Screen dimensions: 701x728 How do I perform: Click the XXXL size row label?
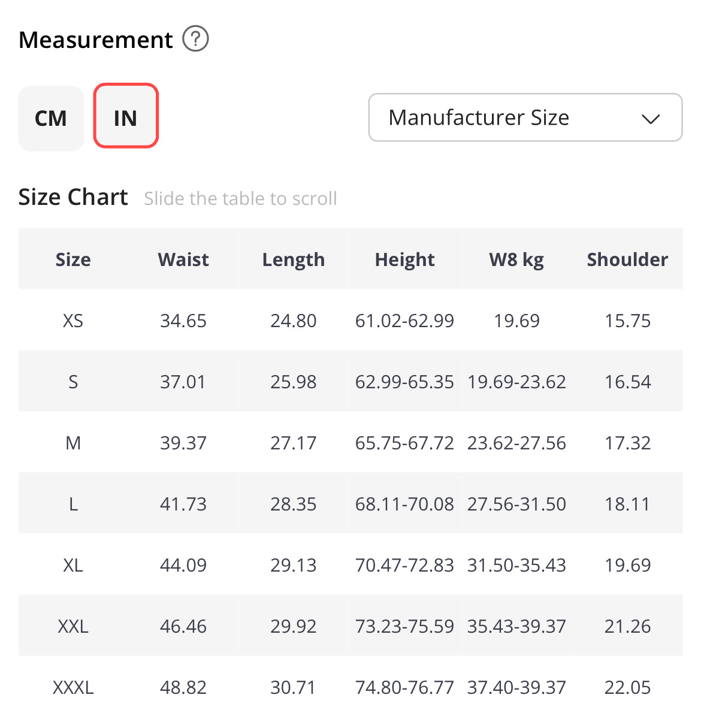[73, 688]
